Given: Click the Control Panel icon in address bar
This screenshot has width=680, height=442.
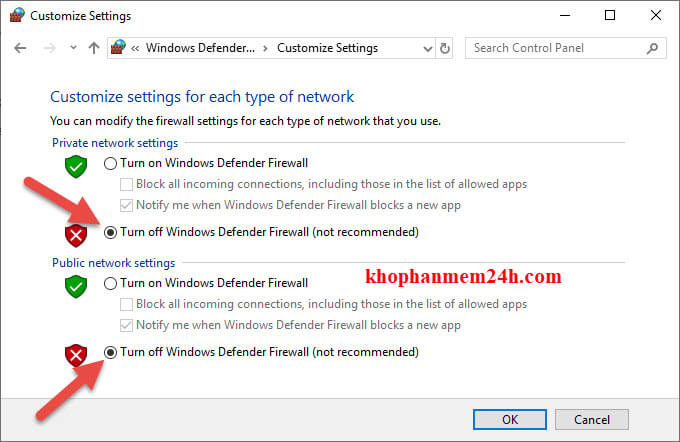Looking at the screenshot, I should click(119, 48).
